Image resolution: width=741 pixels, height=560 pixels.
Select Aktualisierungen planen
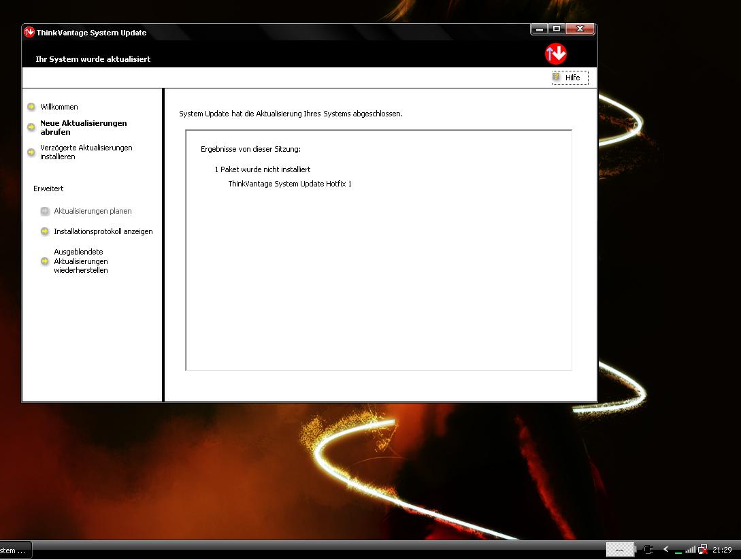tap(93, 211)
